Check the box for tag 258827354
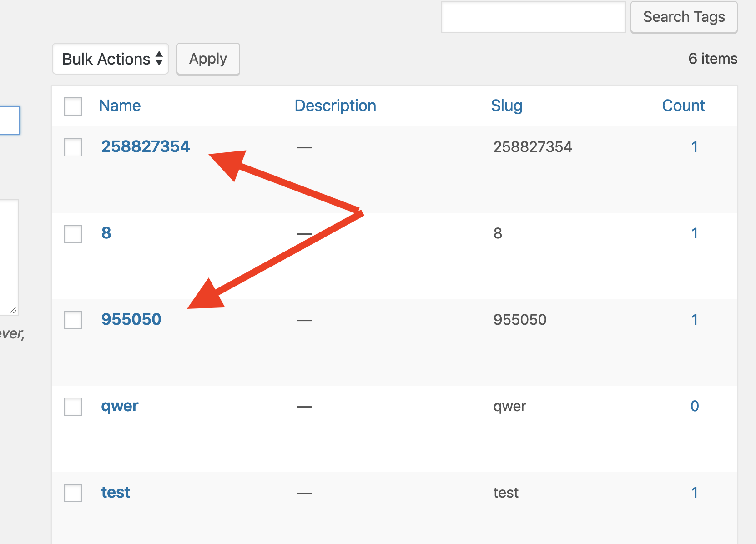The width and height of the screenshot is (756, 544). tap(73, 147)
